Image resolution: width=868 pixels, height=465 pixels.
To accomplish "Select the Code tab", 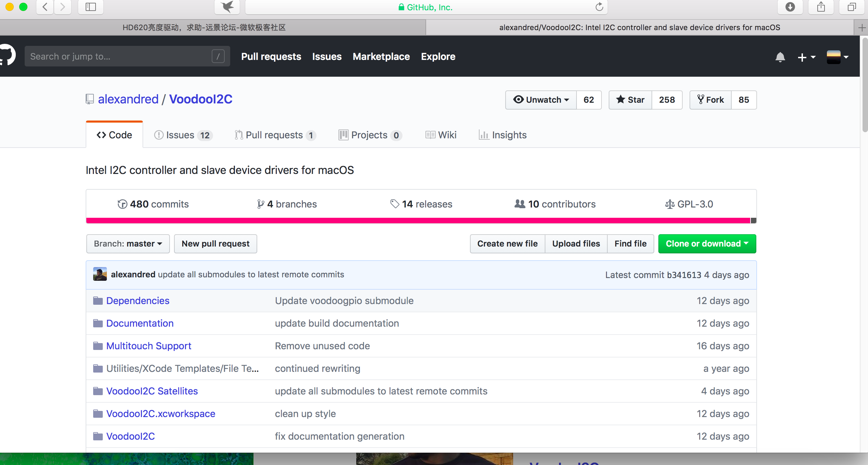I will click(114, 135).
